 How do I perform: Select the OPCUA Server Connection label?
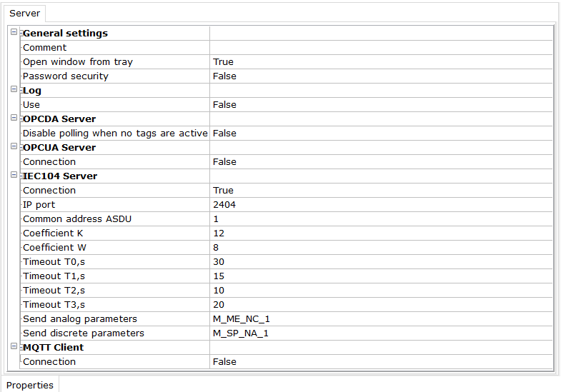coord(49,162)
